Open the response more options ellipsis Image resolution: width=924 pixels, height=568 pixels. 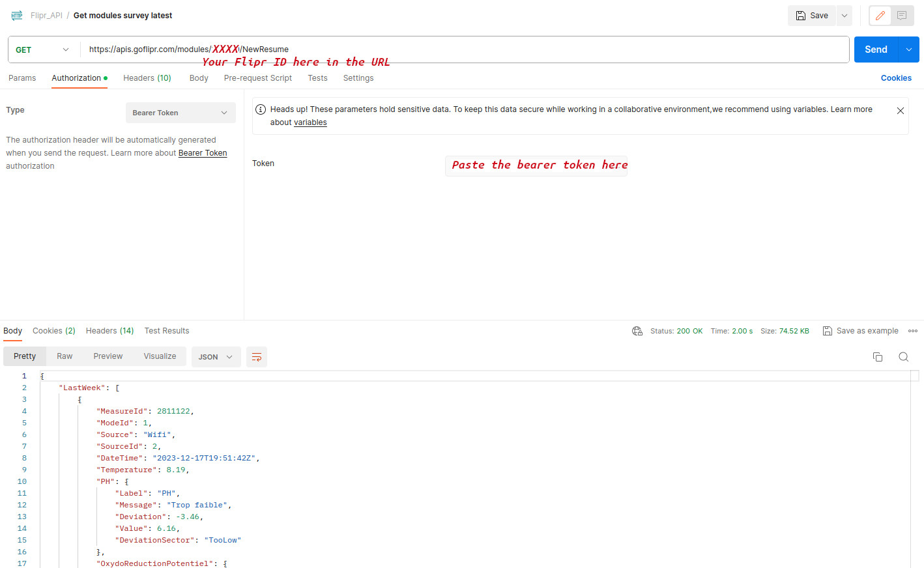tap(913, 331)
